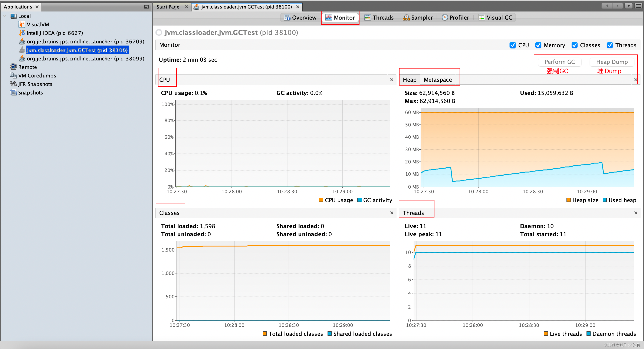Open the Visual GC tab
The height and width of the screenshot is (349, 644).
495,17
